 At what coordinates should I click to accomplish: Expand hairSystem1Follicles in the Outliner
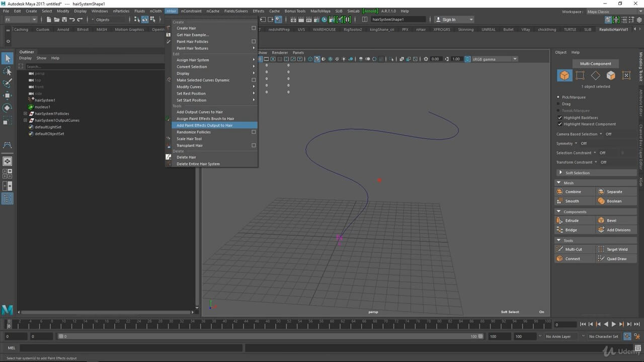coord(25,114)
